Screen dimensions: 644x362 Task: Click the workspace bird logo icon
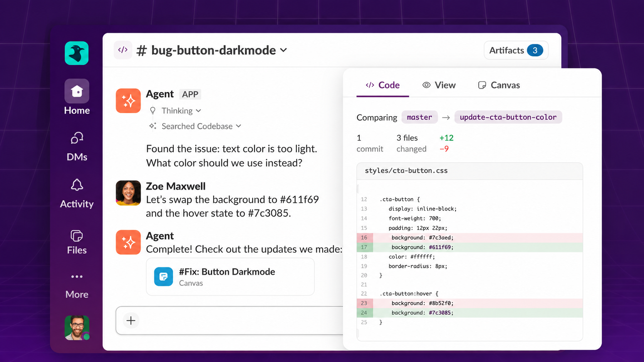(x=77, y=53)
